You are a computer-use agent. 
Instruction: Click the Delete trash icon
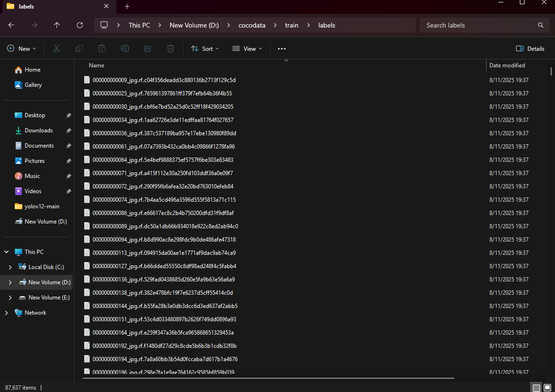(x=171, y=49)
